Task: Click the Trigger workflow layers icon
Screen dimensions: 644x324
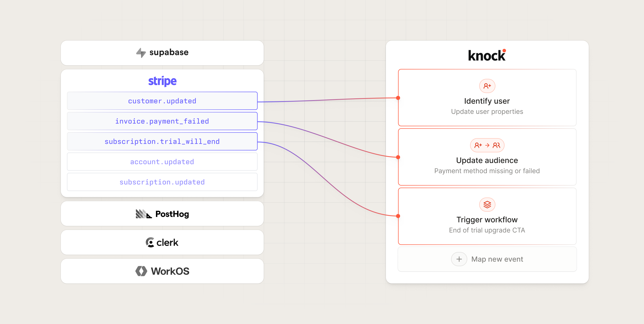Action: pyautogui.click(x=487, y=205)
